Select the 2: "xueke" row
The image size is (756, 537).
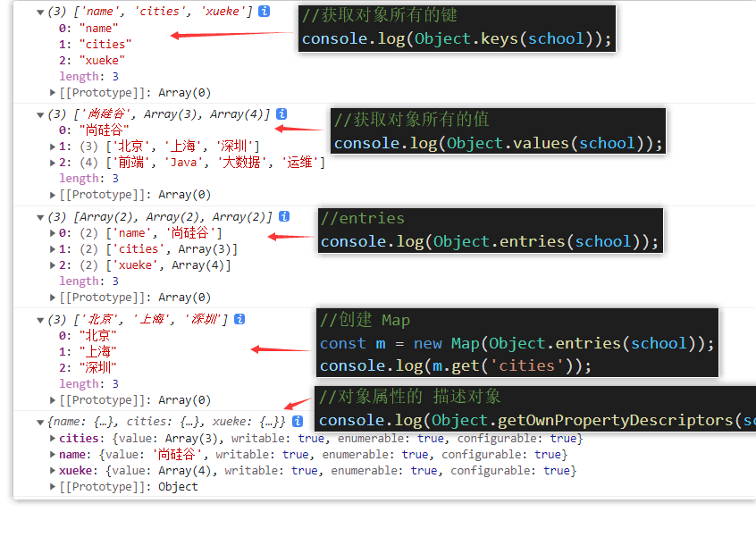92,60
